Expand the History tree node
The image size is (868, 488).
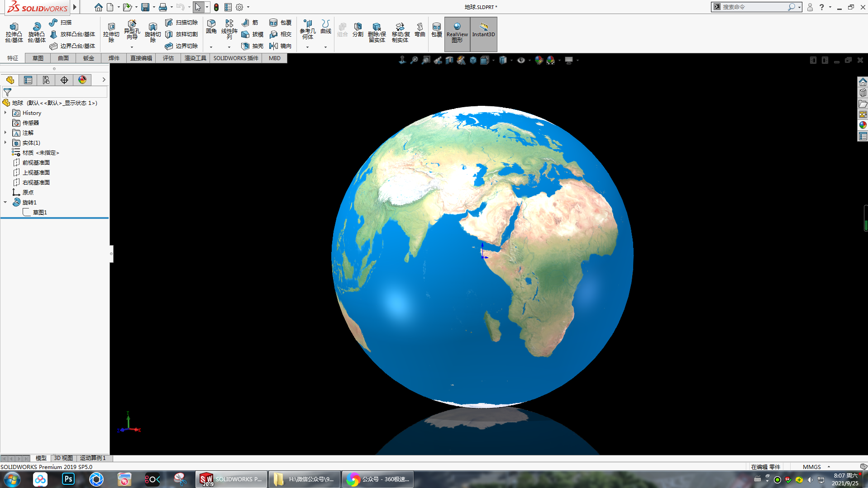(x=5, y=113)
